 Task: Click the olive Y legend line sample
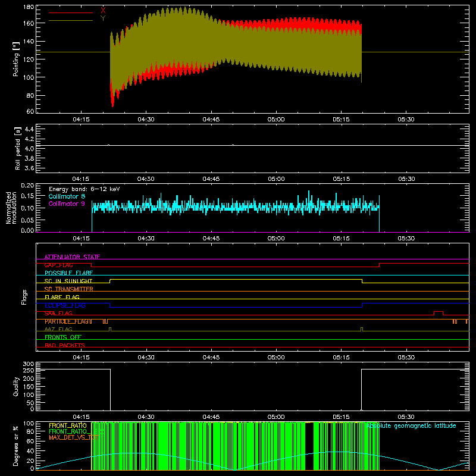pos(71,21)
